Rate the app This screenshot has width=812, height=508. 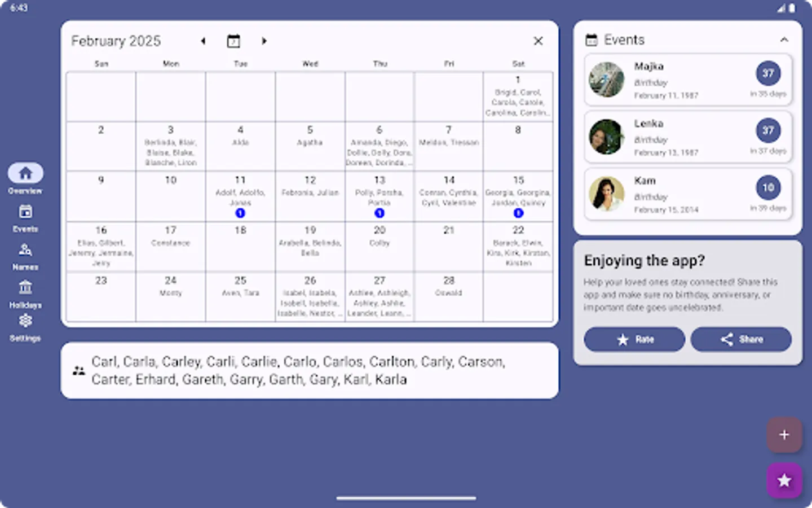(634, 339)
